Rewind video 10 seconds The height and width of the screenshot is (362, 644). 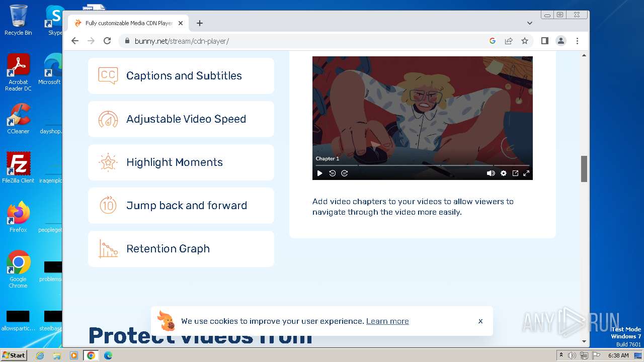coord(332,173)
